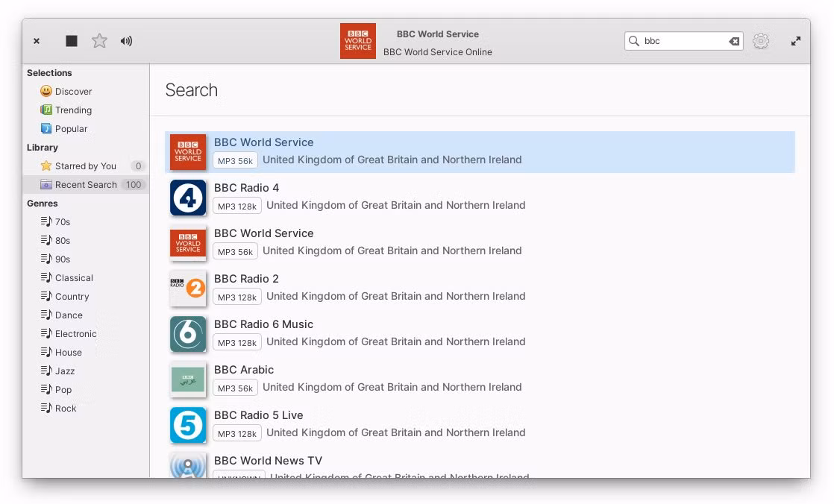Open Recent Search in the Library

click(x=85, y=184)
